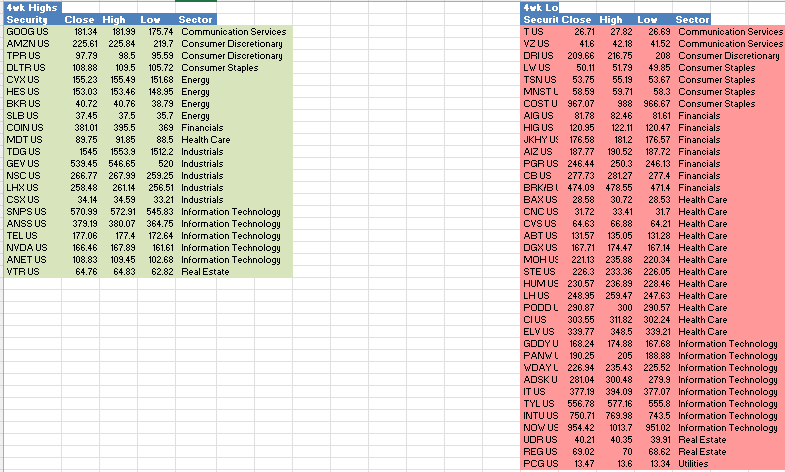Select the HES US cell

coord(33,92)
